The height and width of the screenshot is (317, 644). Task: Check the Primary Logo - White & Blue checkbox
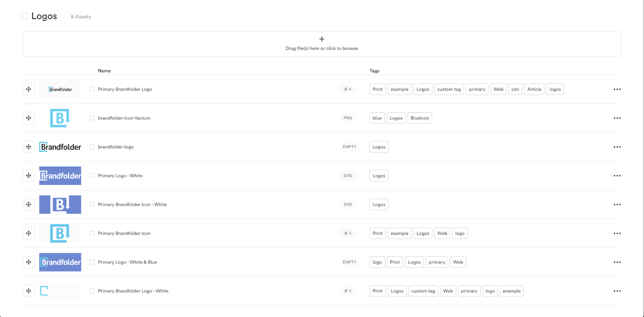pos(92,262)
